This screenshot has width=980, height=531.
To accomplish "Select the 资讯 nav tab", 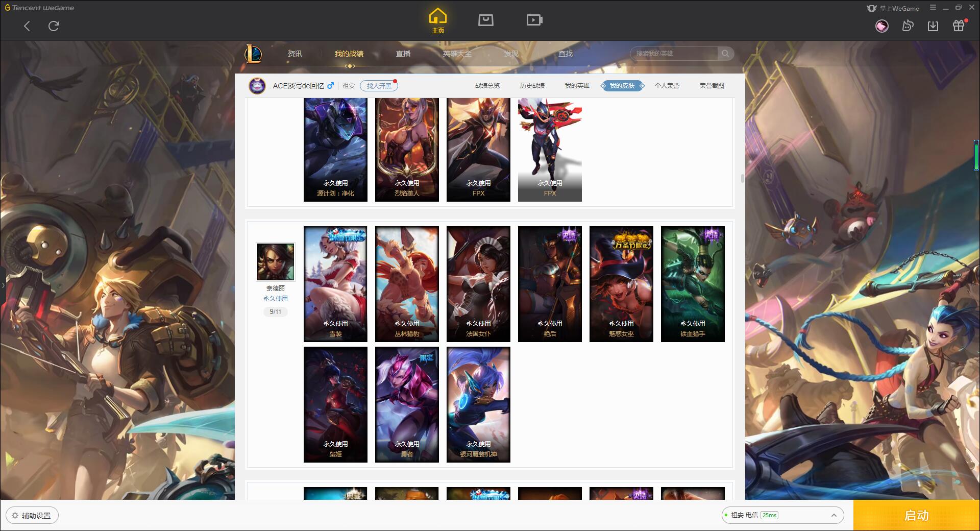I will [x=295, y=54].
